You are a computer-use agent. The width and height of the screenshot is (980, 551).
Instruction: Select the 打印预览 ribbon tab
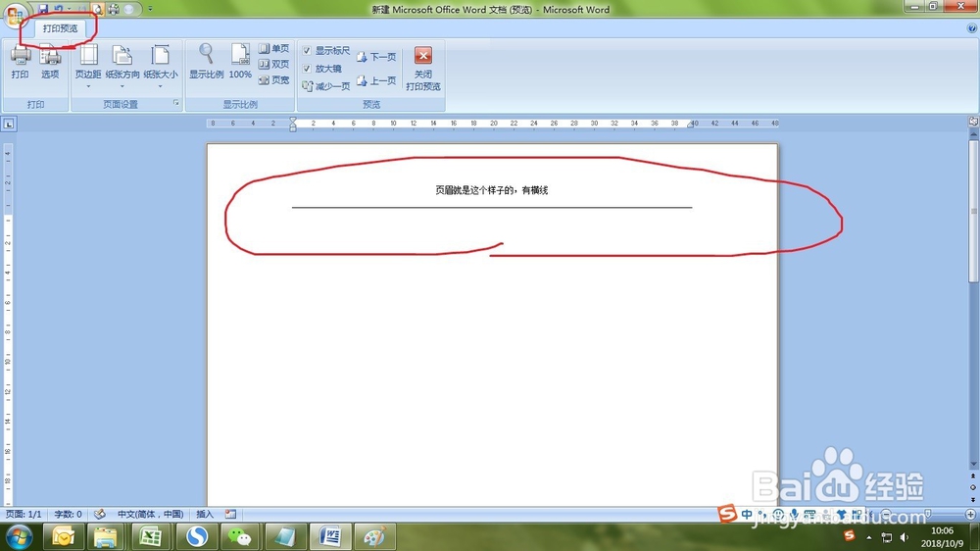(60, 28)
